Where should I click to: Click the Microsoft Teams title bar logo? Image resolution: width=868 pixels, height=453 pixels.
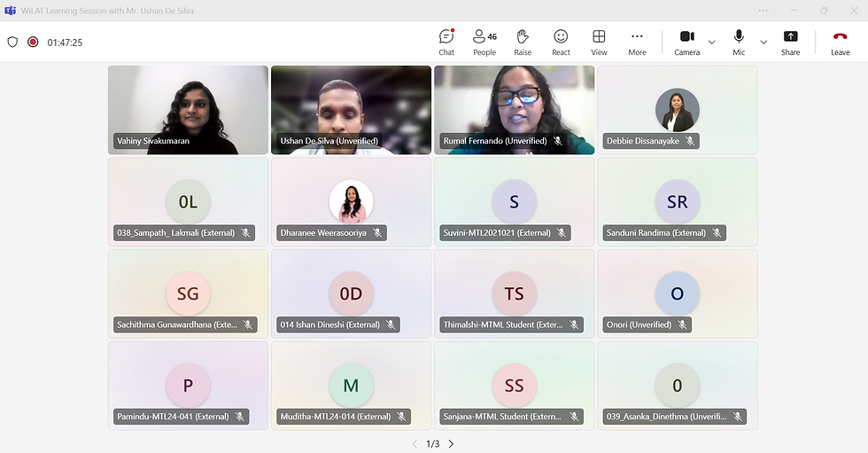coord(10,11)
